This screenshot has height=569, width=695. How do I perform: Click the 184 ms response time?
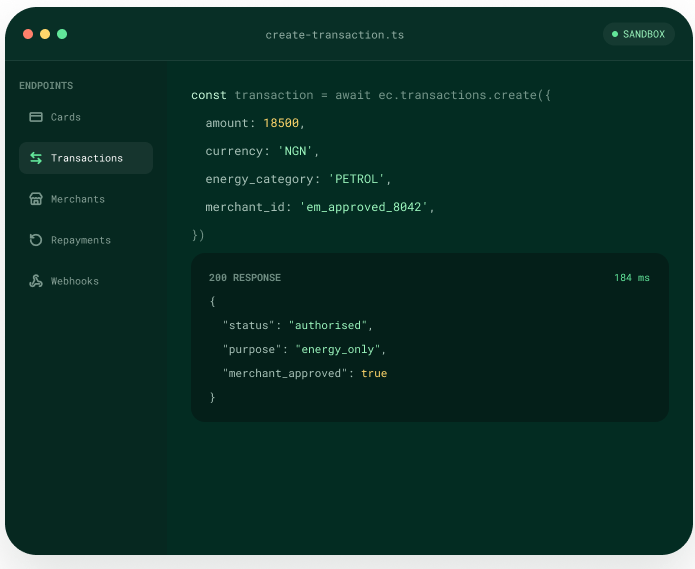[x=632, y=278]
